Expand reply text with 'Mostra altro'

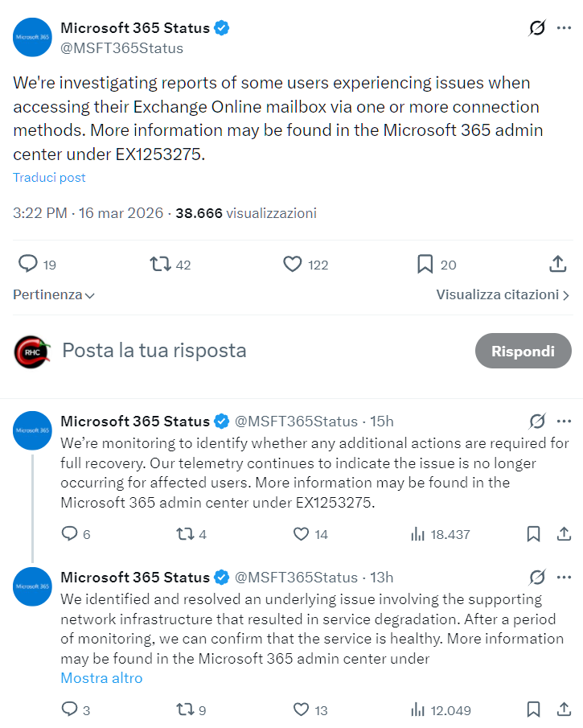click(x=101, y=678)
